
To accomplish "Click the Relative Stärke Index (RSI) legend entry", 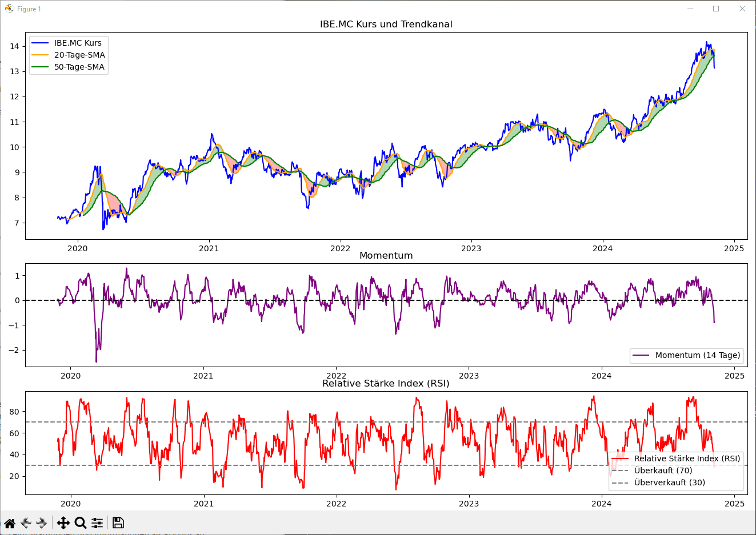I will click(676, 458).
